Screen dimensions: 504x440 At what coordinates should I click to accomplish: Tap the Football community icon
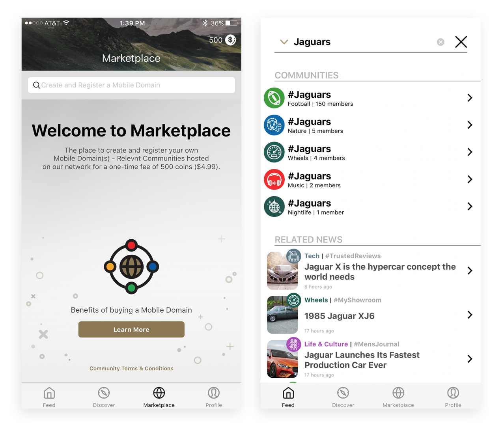pos(274,98)
